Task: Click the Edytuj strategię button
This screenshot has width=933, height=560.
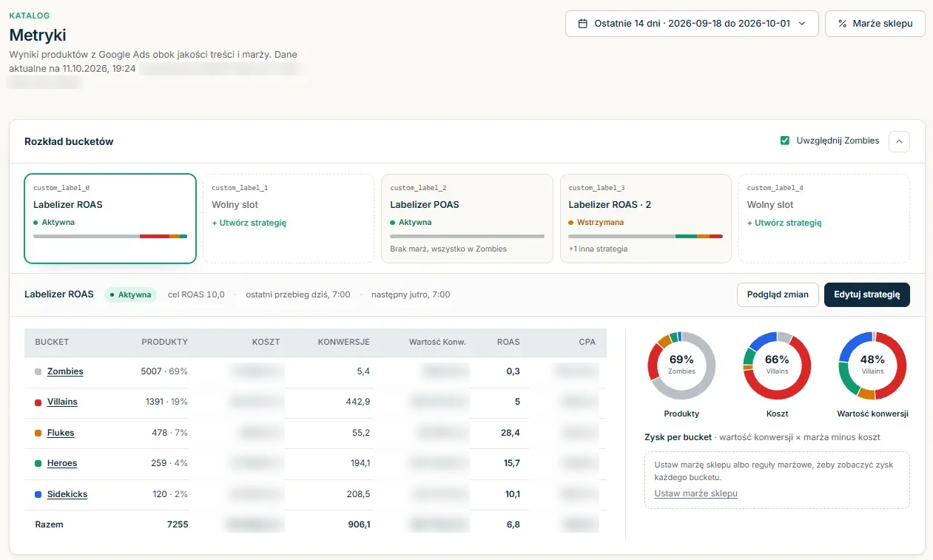Action: tap(867, 294)
